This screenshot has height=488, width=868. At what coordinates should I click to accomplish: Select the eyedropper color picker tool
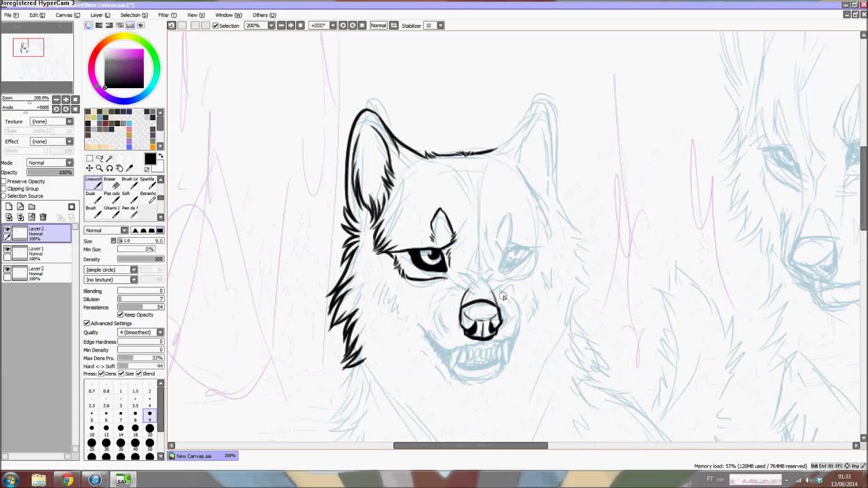click(130, 168)
